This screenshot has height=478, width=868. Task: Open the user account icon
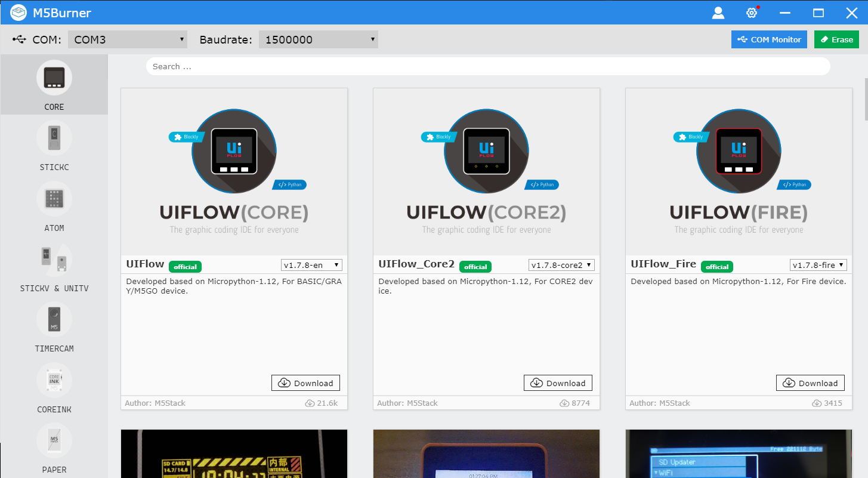pyautogui.click(x=718, y=13)
